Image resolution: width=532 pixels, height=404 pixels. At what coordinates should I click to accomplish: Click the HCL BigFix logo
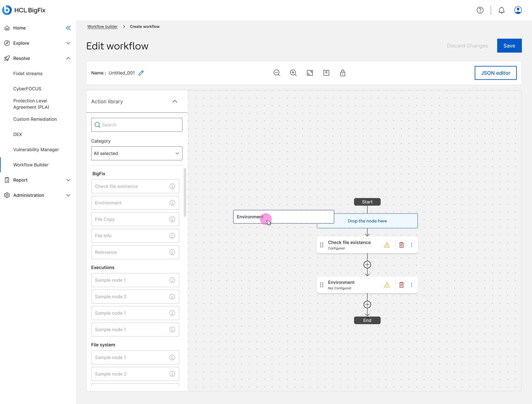click(24, 10)
